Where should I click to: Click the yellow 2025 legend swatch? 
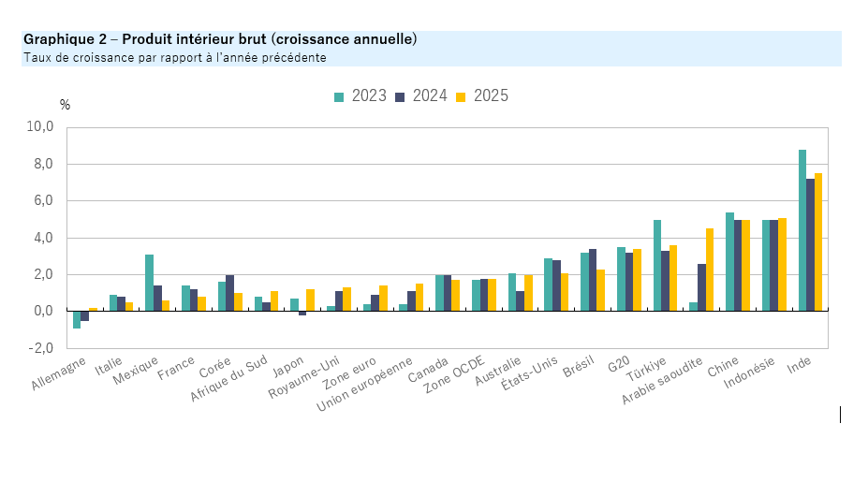(461, 96)
